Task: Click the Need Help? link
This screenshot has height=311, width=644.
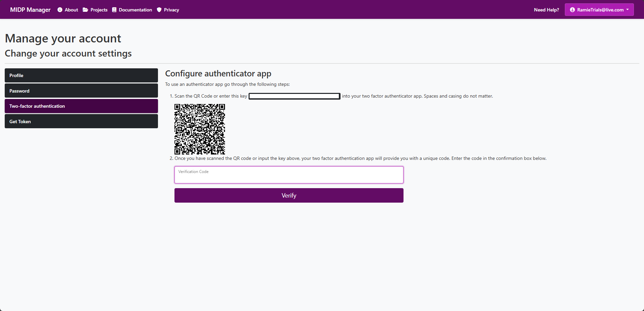Action: 546,10
